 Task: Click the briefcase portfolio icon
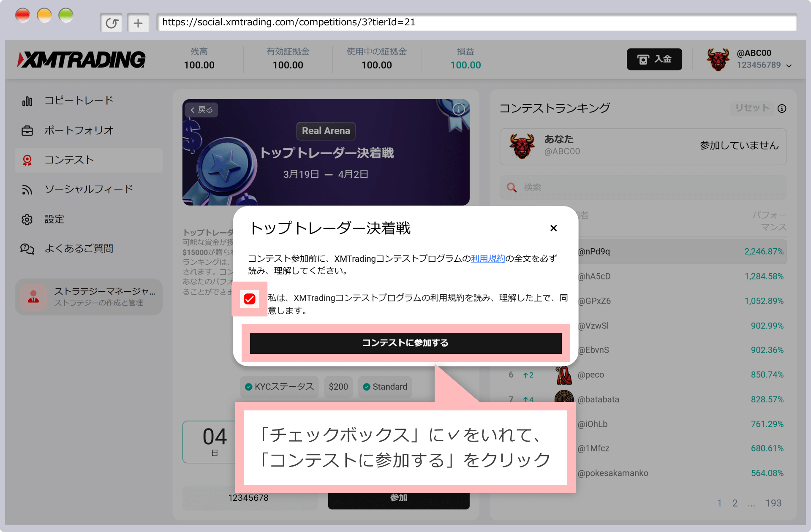pyautogui.click(x=27, y=130)
